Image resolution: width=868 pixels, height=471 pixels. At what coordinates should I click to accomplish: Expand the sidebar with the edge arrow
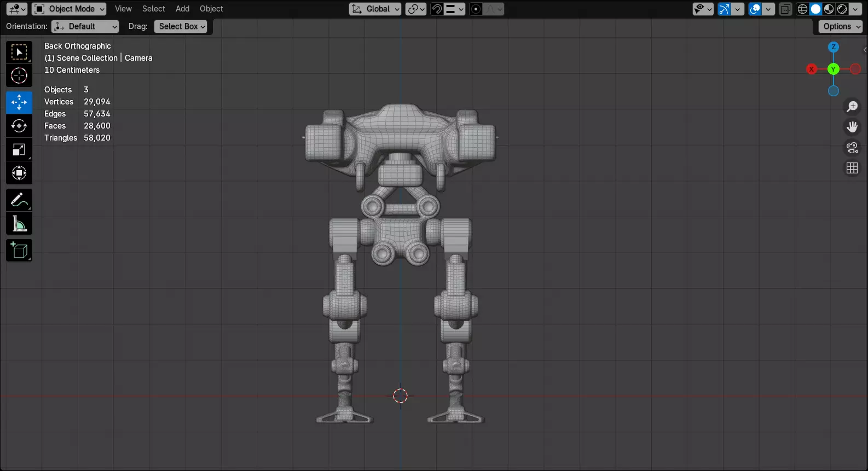pyautogui.click(x=865, y=50)
